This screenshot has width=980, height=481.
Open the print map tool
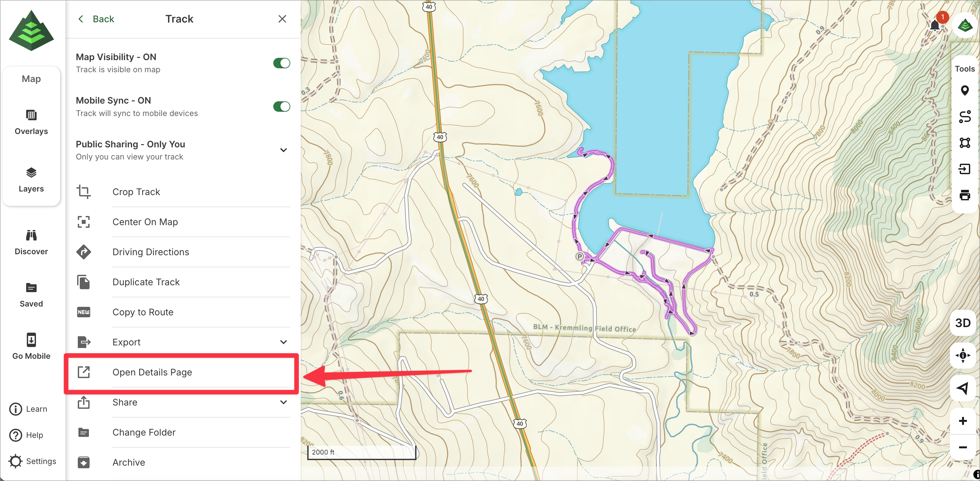[x=964, y=195]
